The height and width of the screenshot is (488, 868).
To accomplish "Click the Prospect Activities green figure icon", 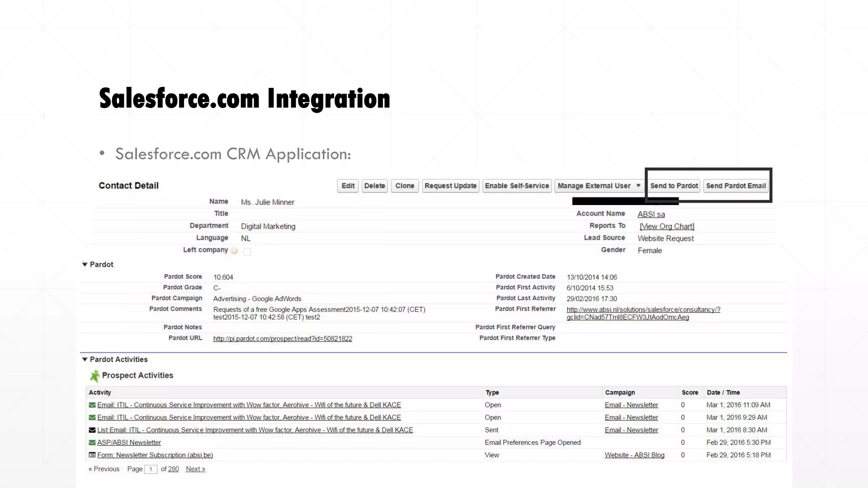I will tap(95, 376).
